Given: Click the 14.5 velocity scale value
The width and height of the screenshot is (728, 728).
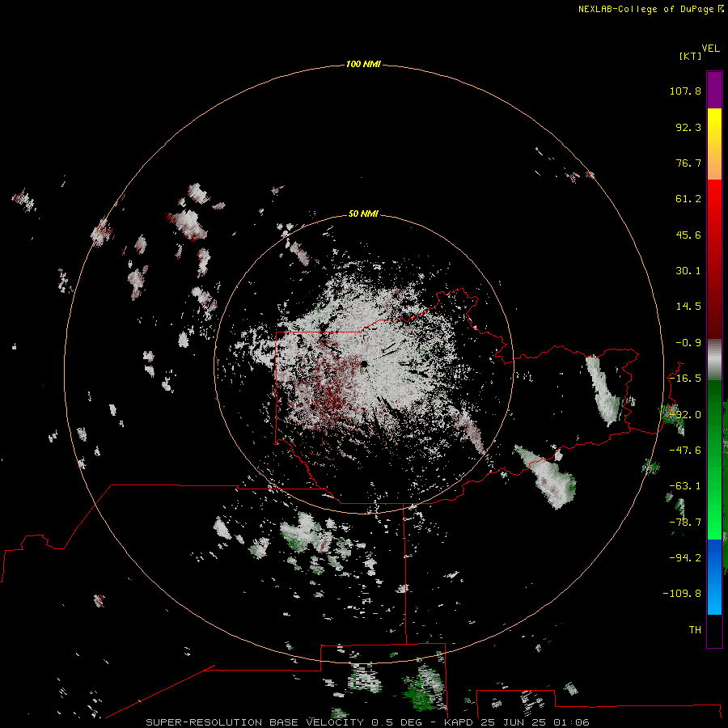Looking at the screenshot, I should (x=688, y=307).
